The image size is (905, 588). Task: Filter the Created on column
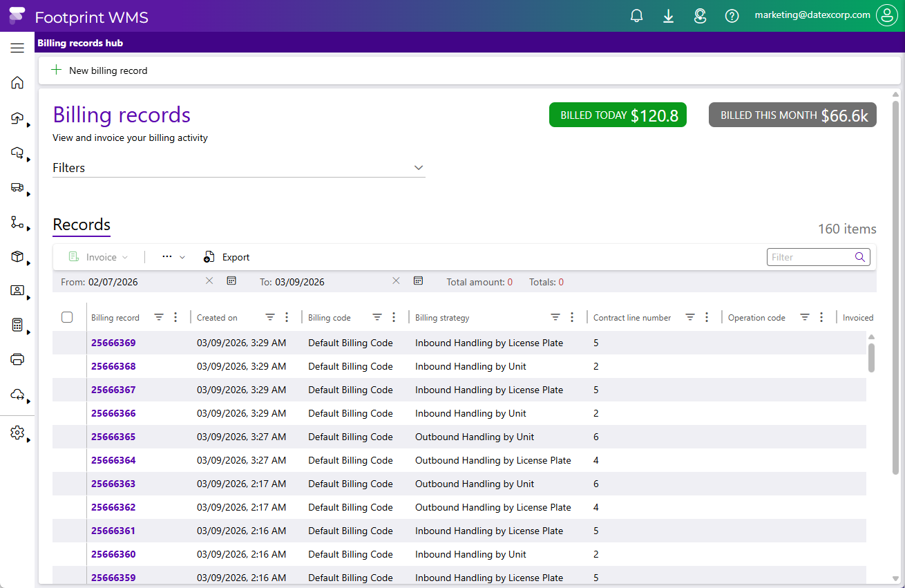point(270,317)
